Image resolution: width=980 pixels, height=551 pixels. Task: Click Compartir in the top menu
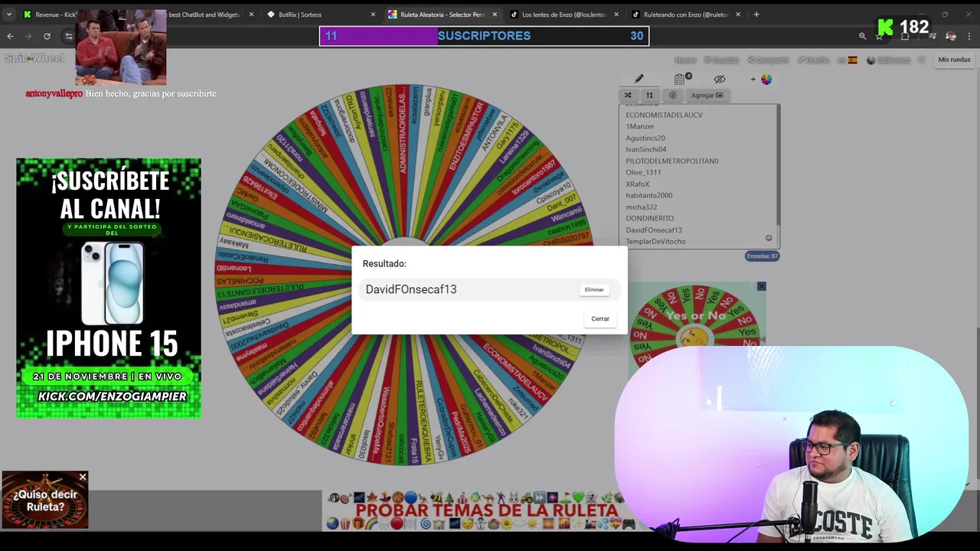768,60
